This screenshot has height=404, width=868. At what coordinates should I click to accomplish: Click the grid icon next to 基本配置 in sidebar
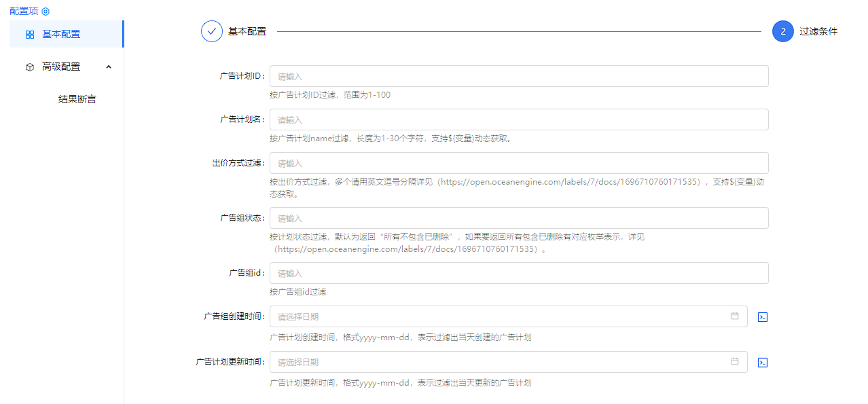[30, 34]
